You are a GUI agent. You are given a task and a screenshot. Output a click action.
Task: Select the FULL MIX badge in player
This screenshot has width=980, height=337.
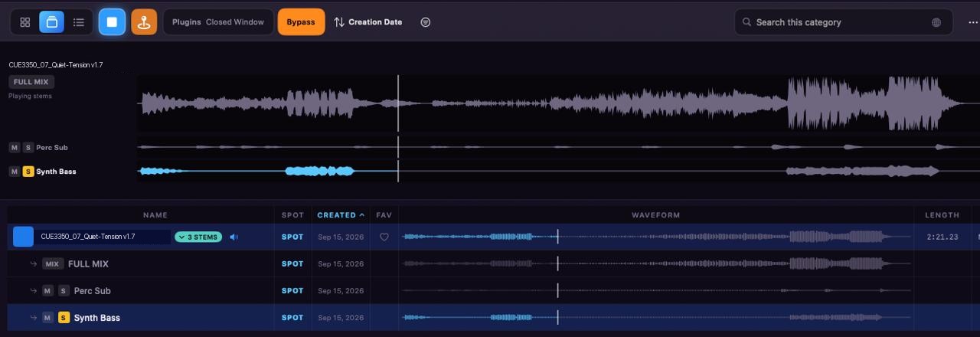[x=31, y=82]
